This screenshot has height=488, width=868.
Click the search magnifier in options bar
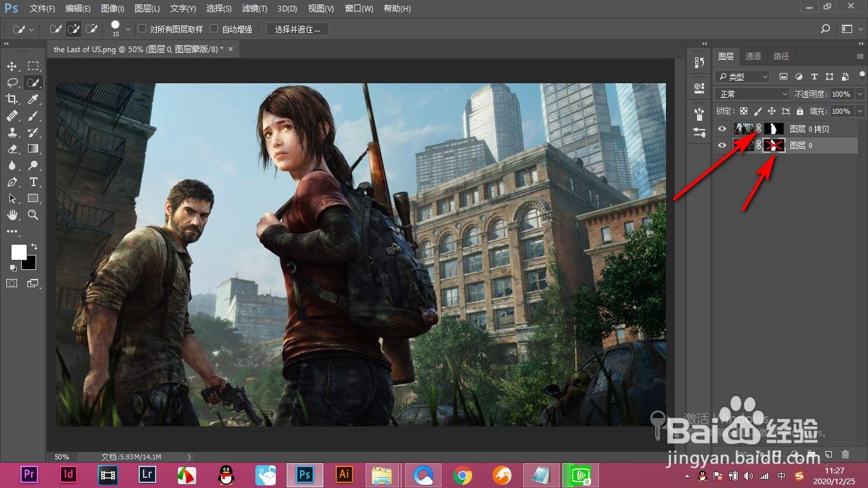[x=825, y=29]
